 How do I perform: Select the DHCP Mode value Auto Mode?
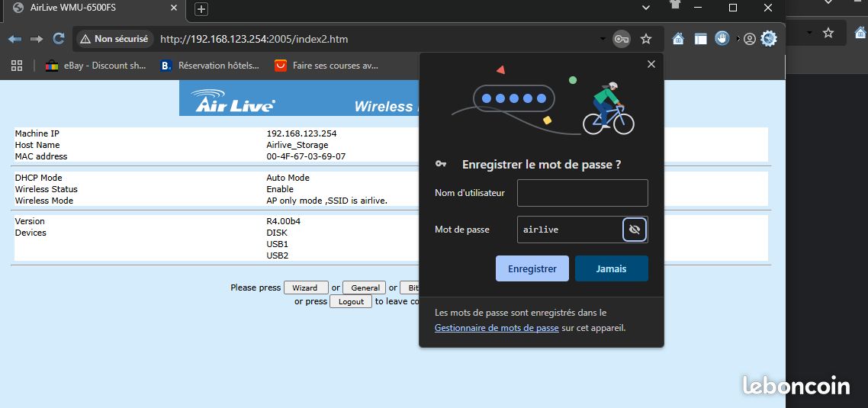(288, 178)
